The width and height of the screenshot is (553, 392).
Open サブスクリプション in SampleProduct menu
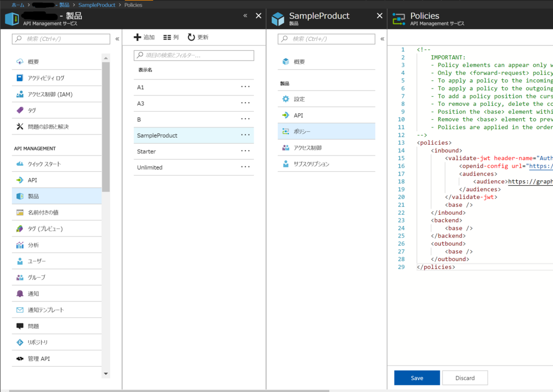326,164
